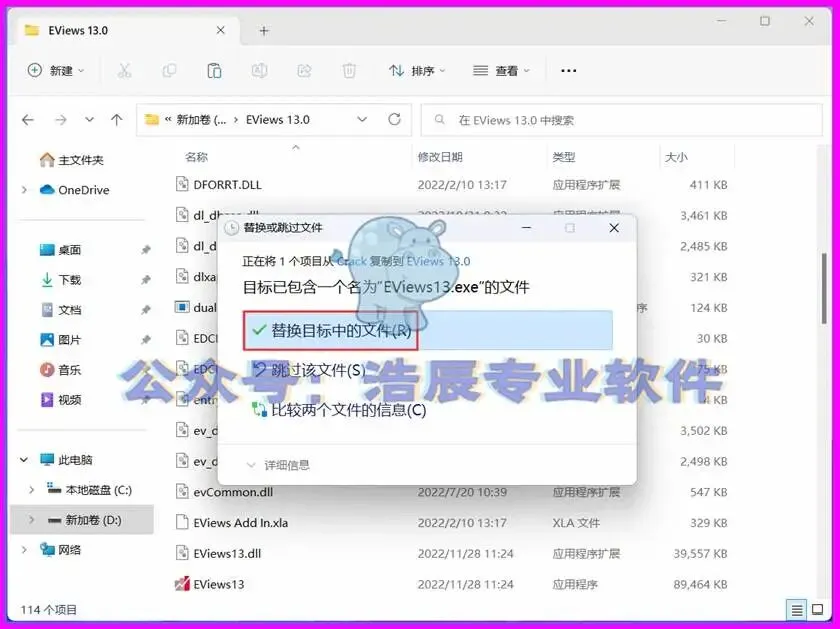Sort by 修改日期 column header
Image resolution: width=840 pixels, height=629 pixels.
[x=440, y=157]
